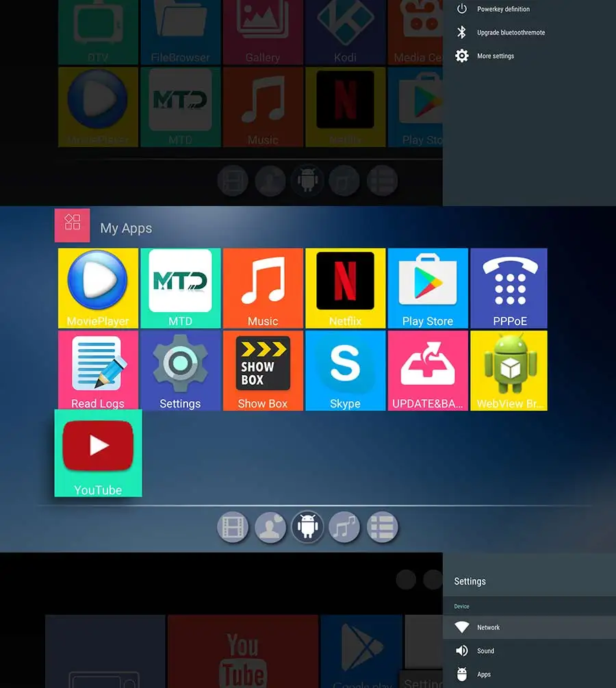Open the MoviePlayer app in My Apps

tap(98, 288)
